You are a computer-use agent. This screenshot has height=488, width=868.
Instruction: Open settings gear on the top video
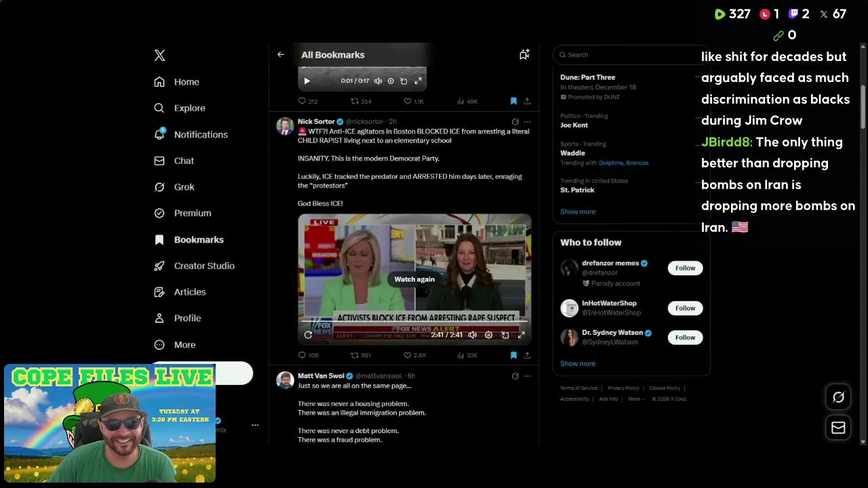(391, 81)
